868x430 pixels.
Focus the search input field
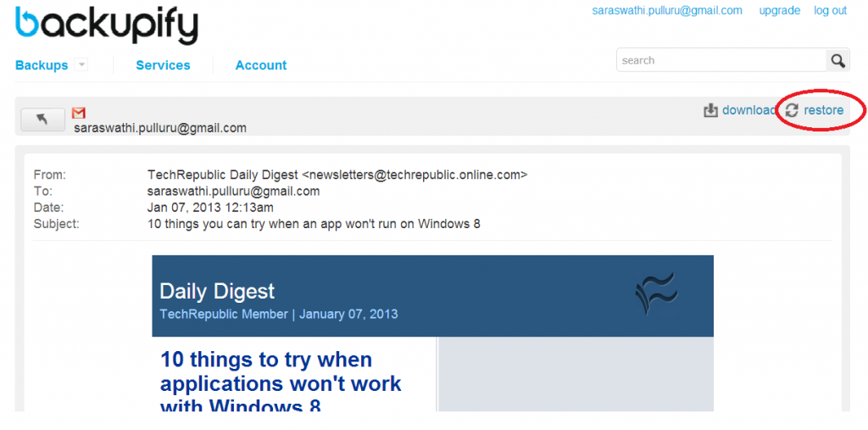pyautogui.click(x=721, y=60)
